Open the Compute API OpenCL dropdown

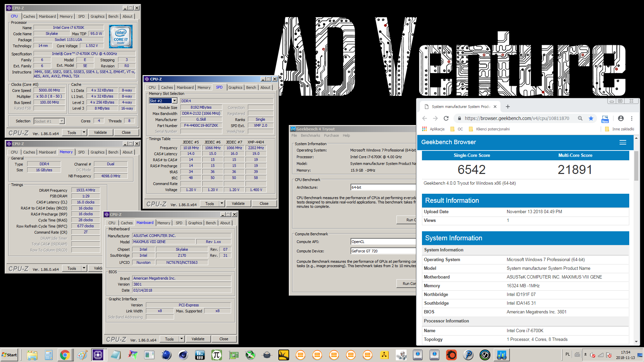point(383,242)
